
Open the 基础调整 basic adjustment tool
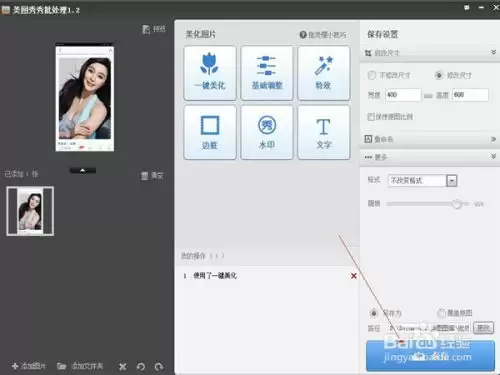tap(267, 73)
